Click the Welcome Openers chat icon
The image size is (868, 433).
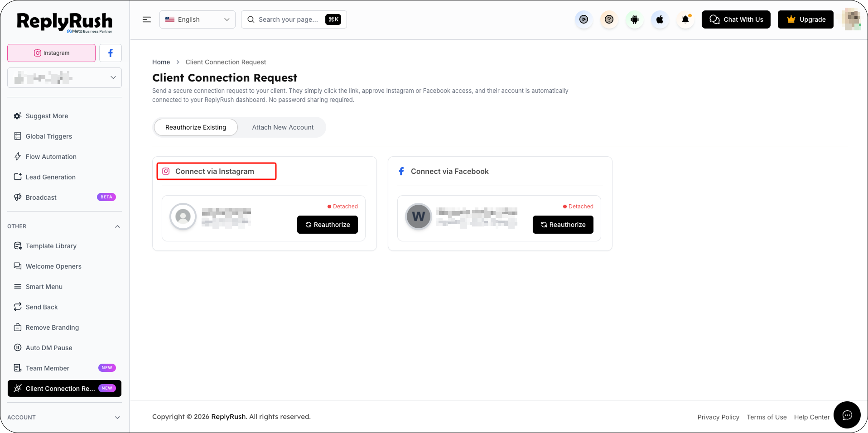pos(18,266)
